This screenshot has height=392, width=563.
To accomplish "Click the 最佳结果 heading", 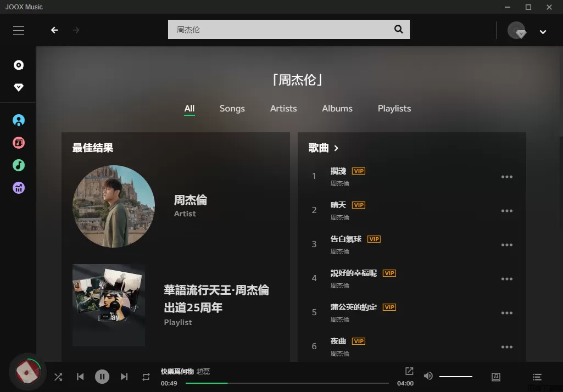I will (x=93, y=148).
